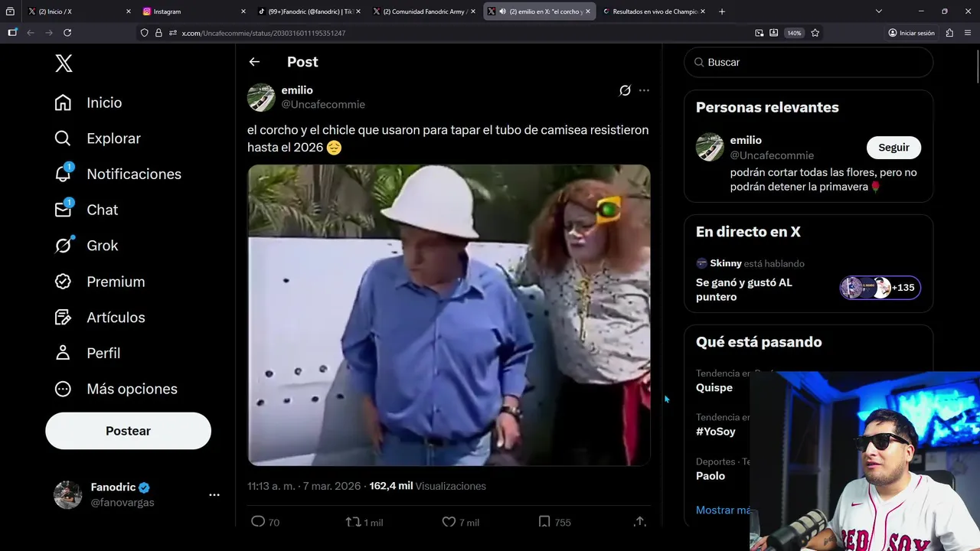This screenshot has width=980, height=551.
Task: Open Notificaciones in the sidebar
Action: click(118, 174)
